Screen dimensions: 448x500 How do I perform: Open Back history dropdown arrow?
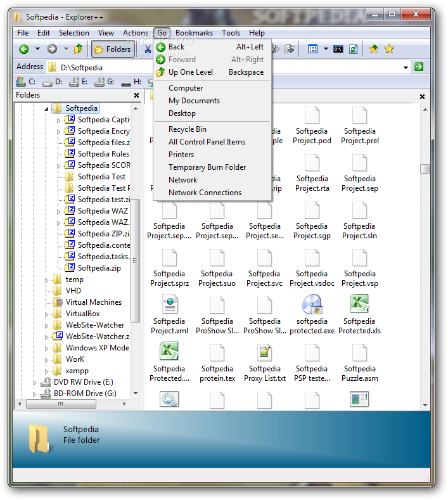point(37,49)
